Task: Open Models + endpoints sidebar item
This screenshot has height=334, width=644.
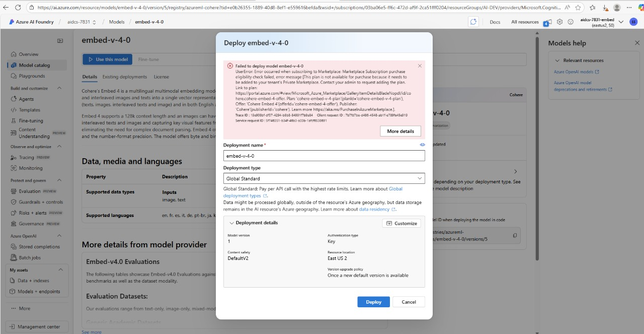Action: tap(39, 291)
